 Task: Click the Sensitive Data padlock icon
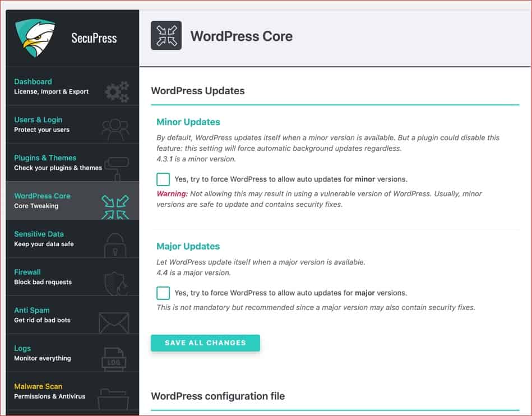pos(115,245)
